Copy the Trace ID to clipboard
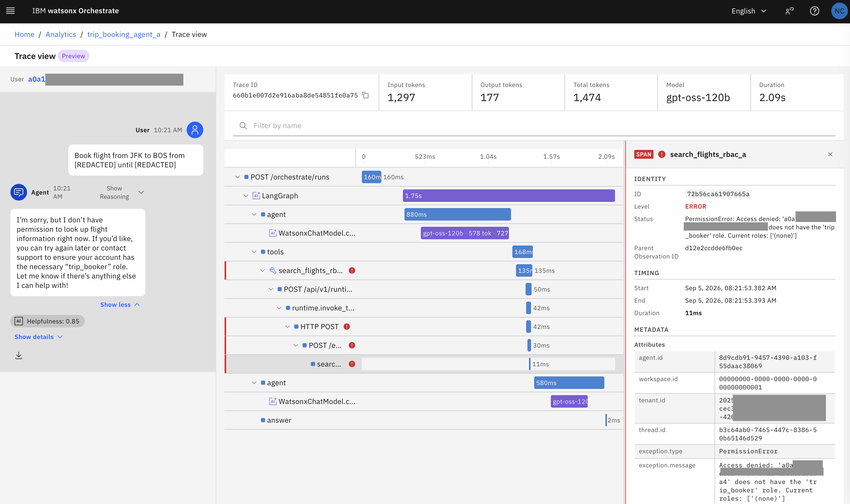Image resolution: width=850 pixels, height=504 pixels. pyautogui.click(x=365, y=95)
